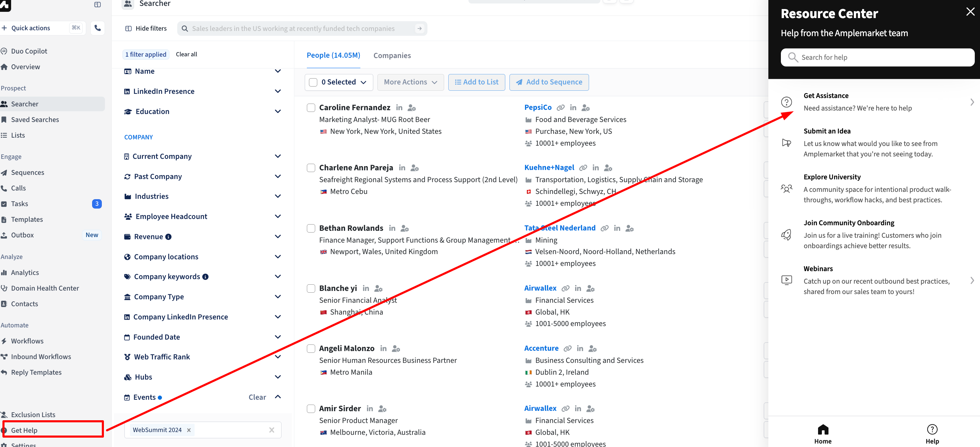The image size is (980, 447).
Task: Open the Airwallex link for Blanche yi
Action: [540, 288]
